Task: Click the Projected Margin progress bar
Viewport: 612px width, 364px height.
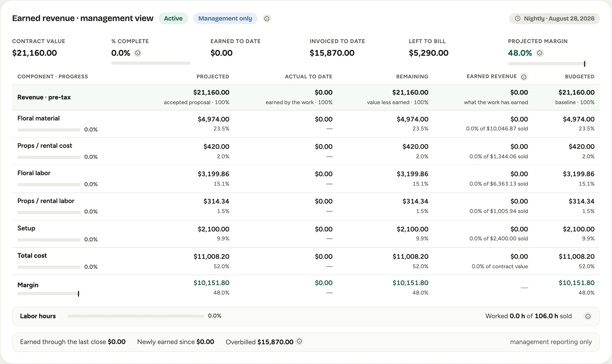Action: click(547, 64)
